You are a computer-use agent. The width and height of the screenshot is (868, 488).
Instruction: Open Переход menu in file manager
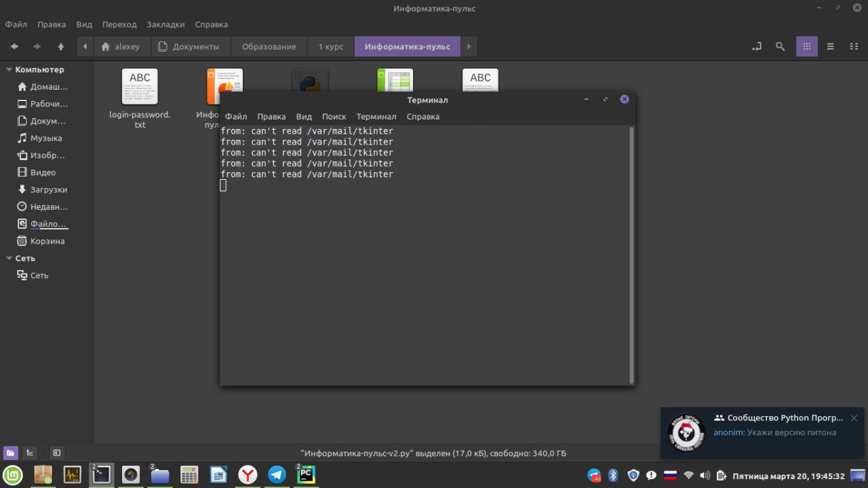119,24
